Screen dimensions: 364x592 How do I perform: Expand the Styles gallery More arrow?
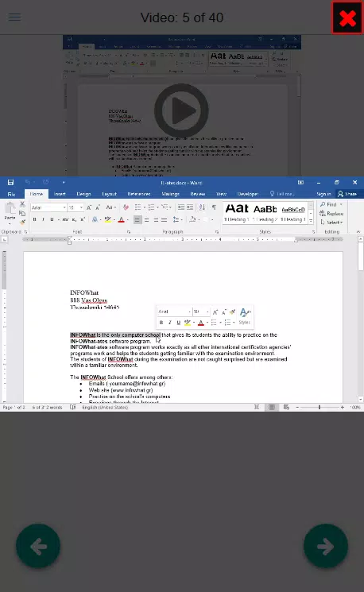point(311,220)
